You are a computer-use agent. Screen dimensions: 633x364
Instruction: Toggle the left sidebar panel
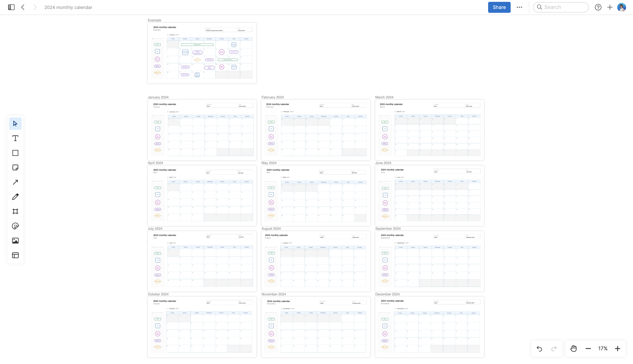pyautogui.click(x=11, y=7)
